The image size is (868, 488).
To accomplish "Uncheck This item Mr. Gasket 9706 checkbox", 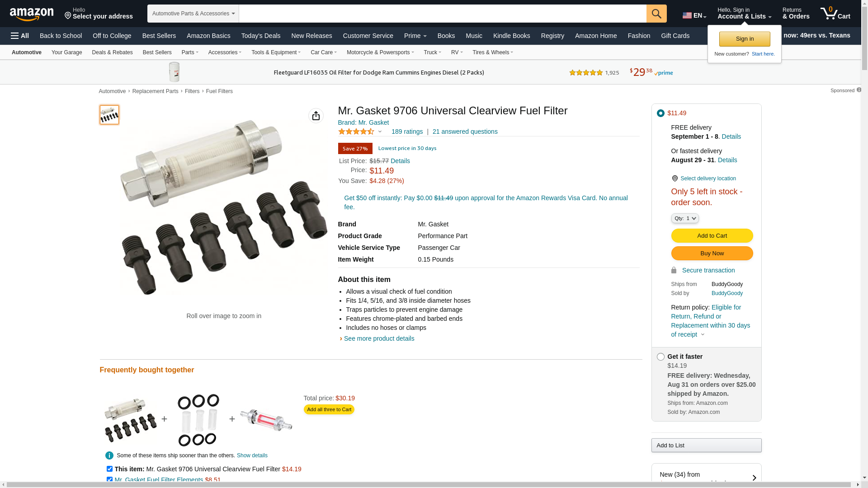I will (109, 469).
